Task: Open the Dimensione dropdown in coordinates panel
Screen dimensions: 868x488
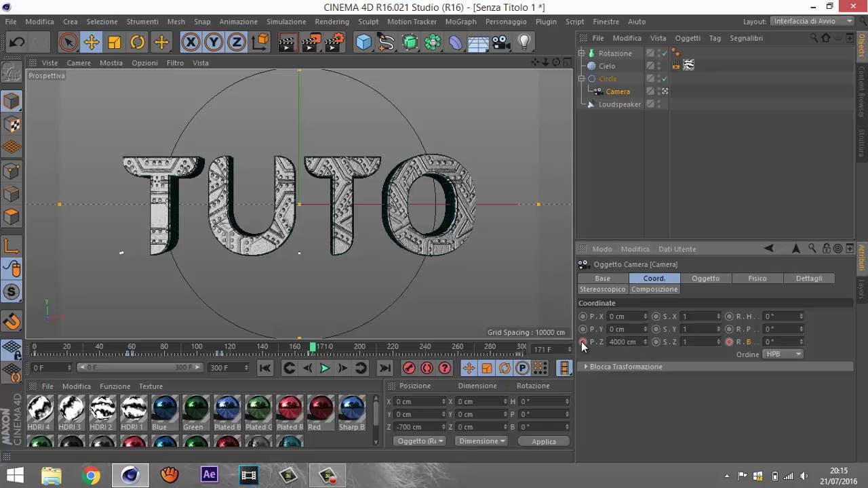Action: coord(482,441)
